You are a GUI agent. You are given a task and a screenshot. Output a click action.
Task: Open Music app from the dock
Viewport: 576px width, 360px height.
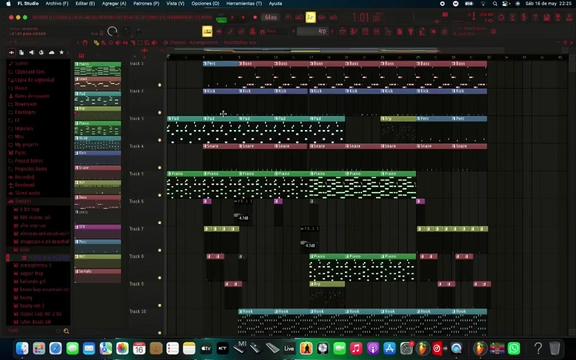(356, 348)
